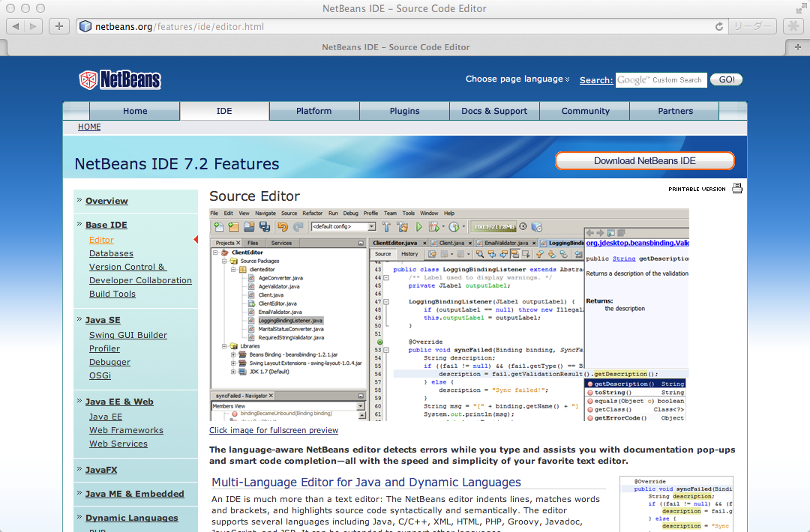
Task: Open the Java EE & Web section
Action: pyautogui.click(x=119, y=402)
